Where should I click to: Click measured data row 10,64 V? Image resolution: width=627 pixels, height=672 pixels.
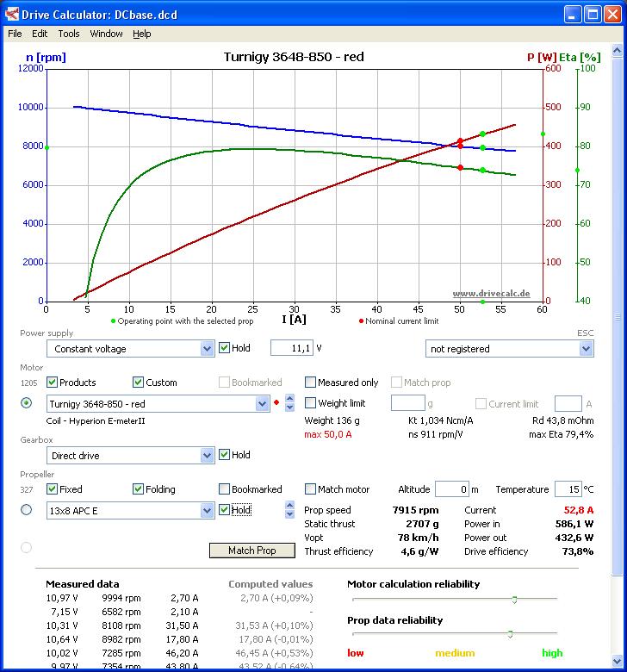click(x=179, y=639)
